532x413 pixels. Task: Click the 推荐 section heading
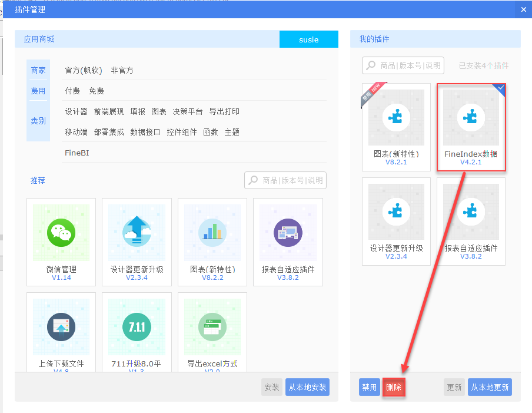(38, 180)
